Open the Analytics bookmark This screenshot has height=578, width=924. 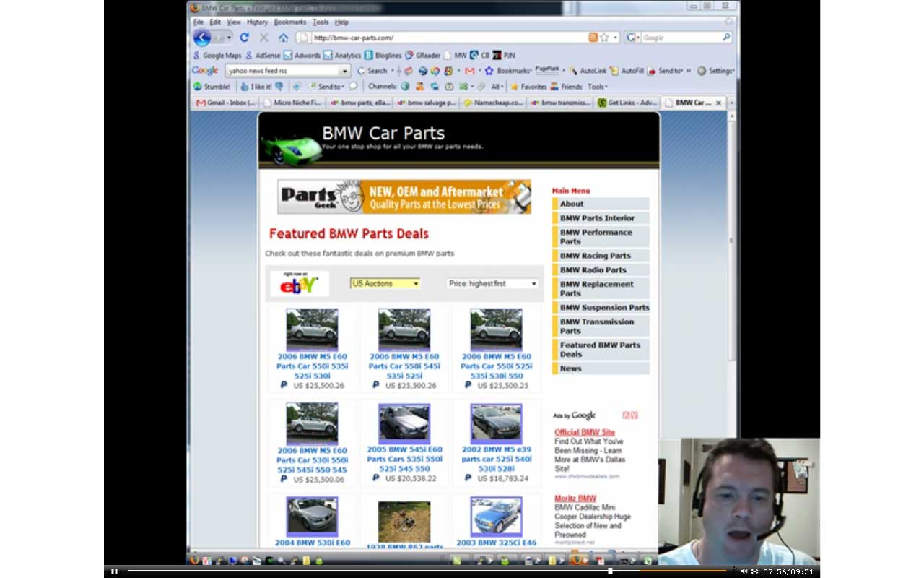[342, 55]
